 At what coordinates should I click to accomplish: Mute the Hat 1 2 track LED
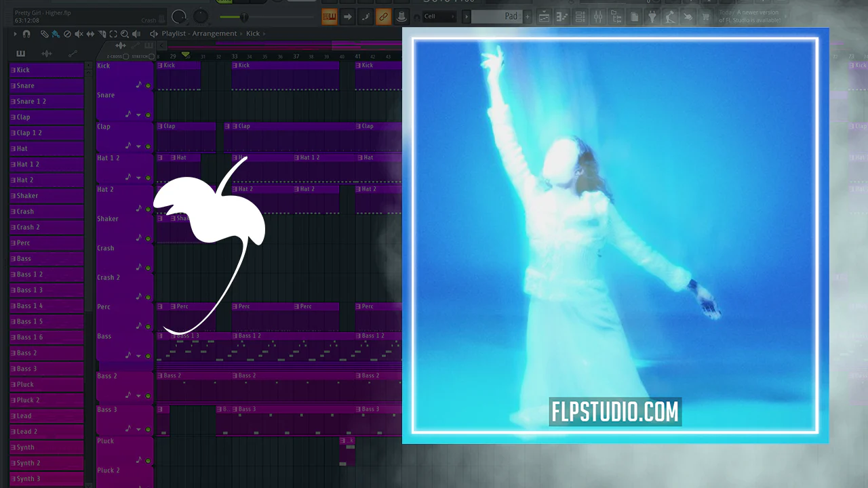coord(148,178)
